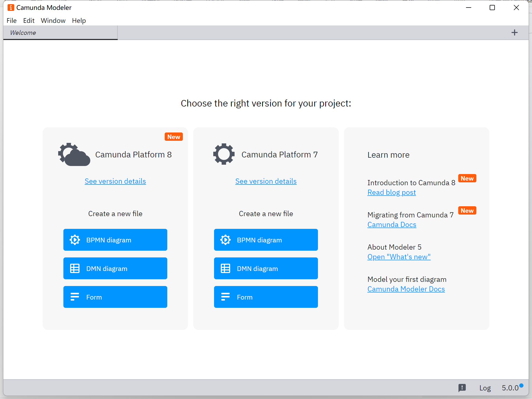Open the Edit menu
Viewport: 532px width, 399px height.
(29, 21)
